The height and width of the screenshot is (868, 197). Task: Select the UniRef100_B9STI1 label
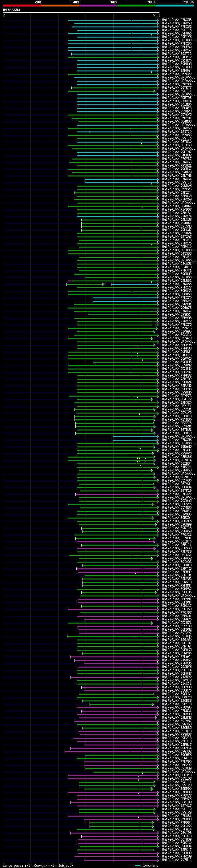click(x=177, y=91)
